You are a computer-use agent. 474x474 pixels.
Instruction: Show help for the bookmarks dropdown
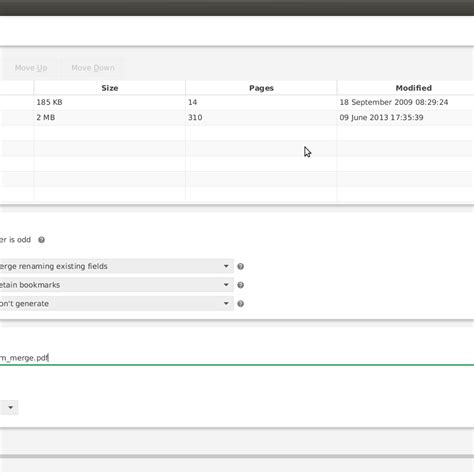click(x=240, y=285)
